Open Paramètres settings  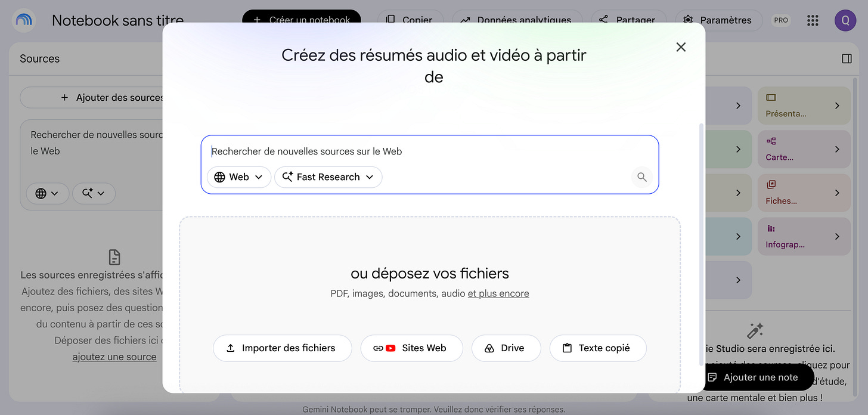(718, 20)
